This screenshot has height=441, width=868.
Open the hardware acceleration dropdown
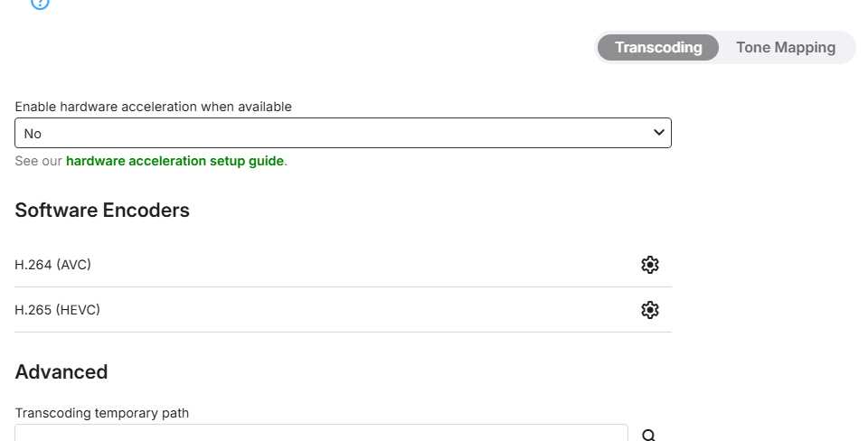343,133
